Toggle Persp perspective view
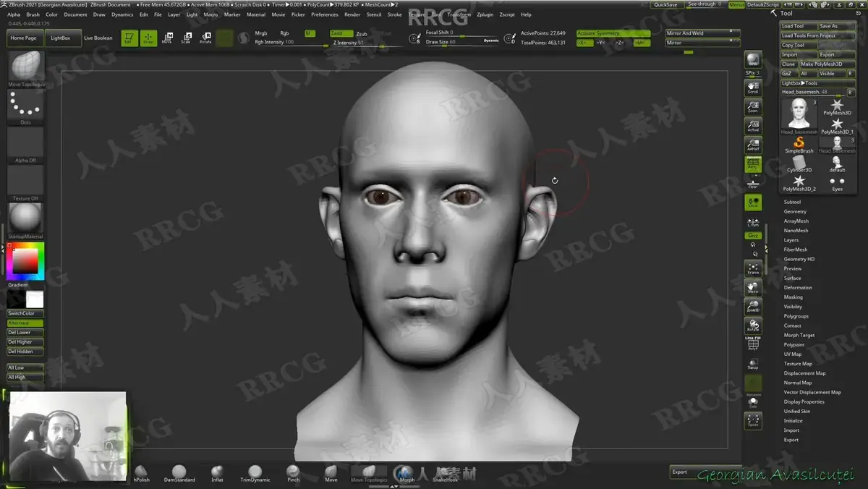This screenshot has height=489, width=868. (x=753, y=164)
